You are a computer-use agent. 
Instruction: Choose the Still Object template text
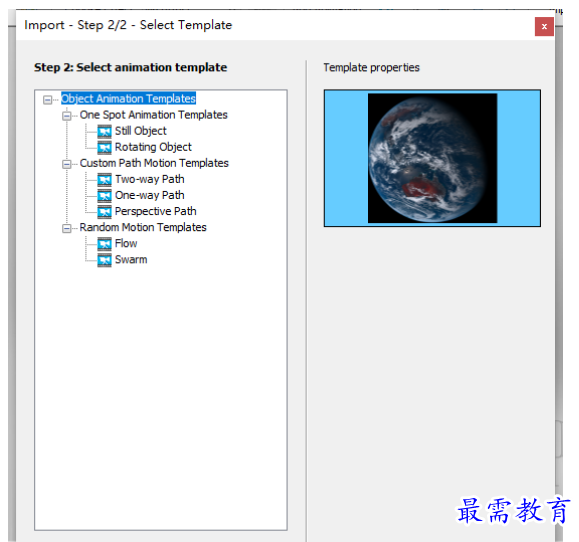[140, 131]
